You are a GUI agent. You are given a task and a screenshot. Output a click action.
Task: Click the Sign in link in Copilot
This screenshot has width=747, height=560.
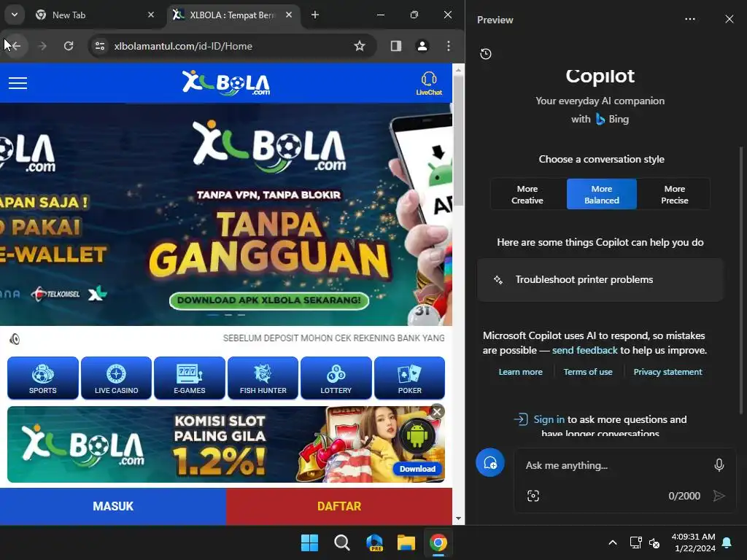pyautogui.click(x=549, y=419)
